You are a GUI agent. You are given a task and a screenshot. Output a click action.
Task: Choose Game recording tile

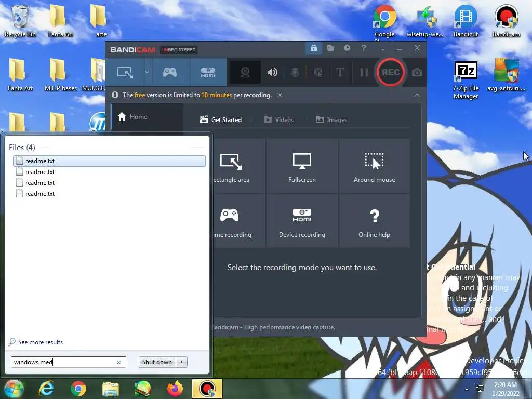click(239, 221)
